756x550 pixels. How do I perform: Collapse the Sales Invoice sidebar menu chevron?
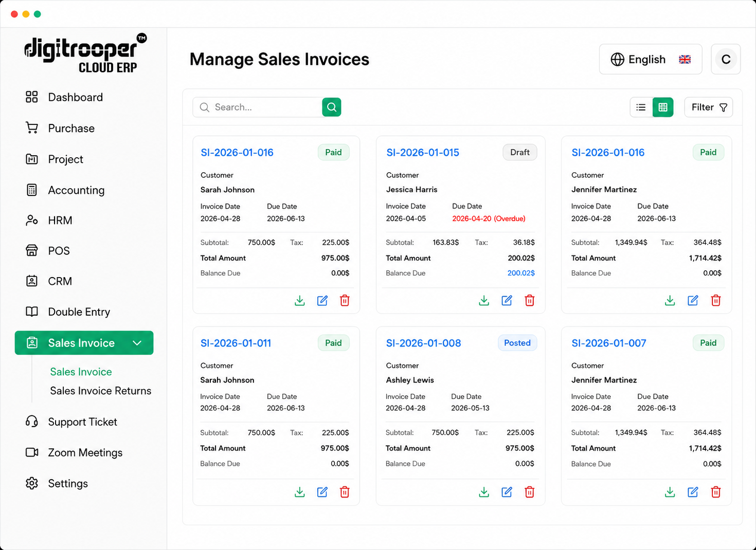tap(137, 343)
